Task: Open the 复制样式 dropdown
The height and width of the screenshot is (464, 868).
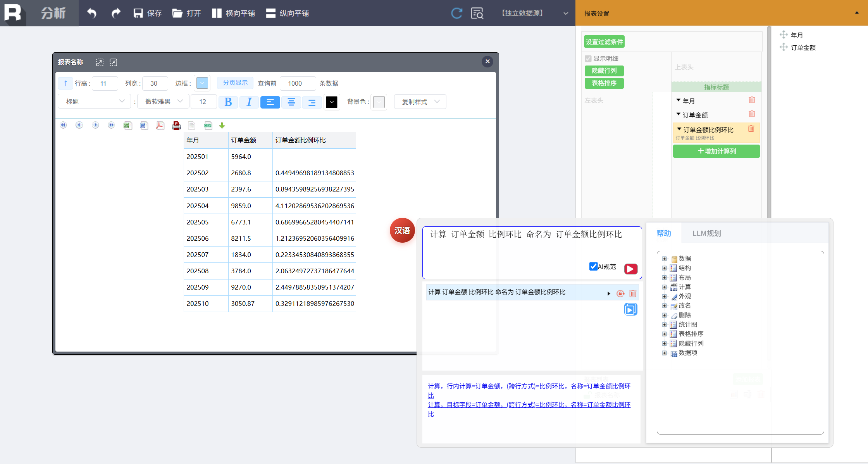Action: point(420,102)
